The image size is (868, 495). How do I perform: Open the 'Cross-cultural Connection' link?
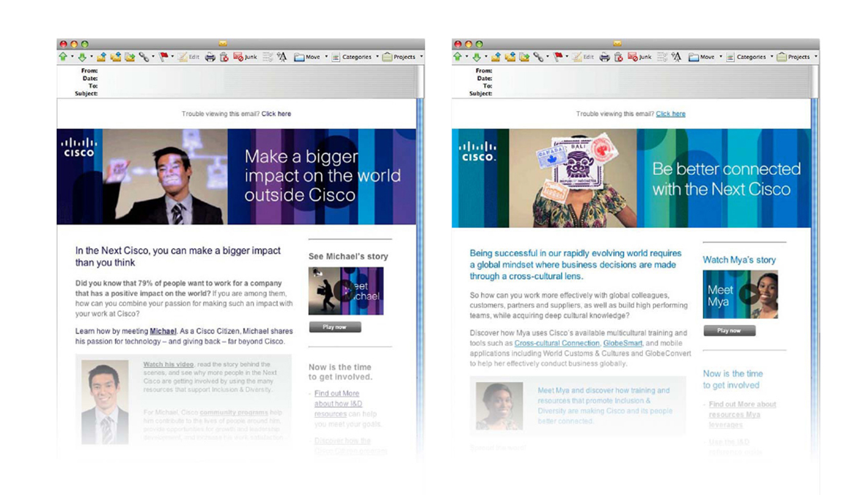[557, 343]
